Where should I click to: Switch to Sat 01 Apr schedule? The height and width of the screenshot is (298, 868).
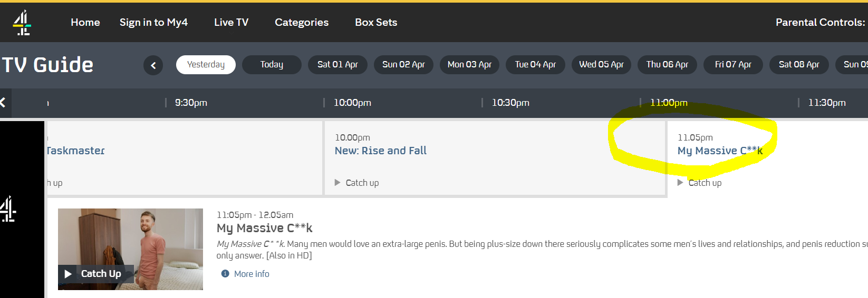click(x=337, y=65)
